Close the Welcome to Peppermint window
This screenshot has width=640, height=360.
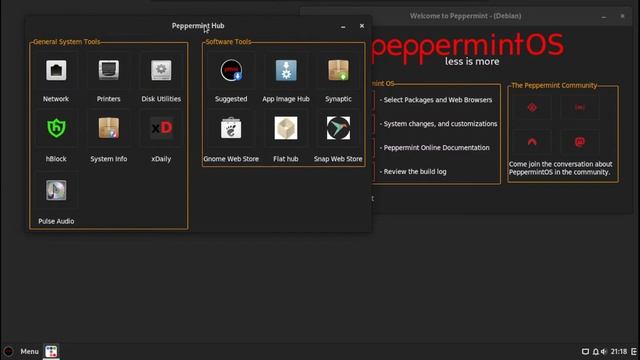click(622, 16)
